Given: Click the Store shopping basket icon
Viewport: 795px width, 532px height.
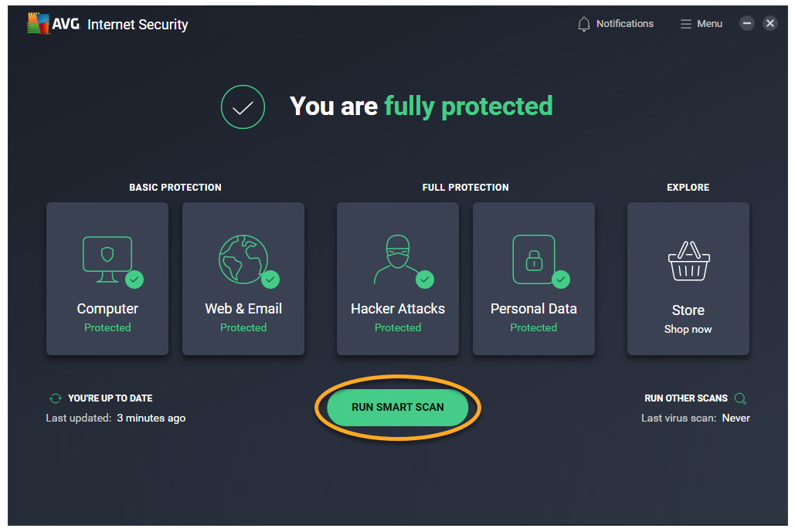Looking at the screenshot, I should (688, 262).
